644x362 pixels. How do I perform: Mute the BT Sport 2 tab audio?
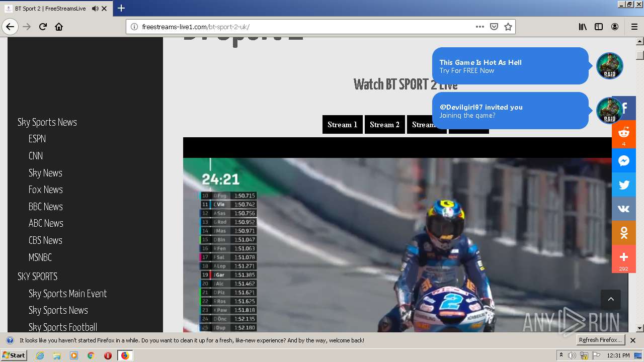tap(95, 9)
